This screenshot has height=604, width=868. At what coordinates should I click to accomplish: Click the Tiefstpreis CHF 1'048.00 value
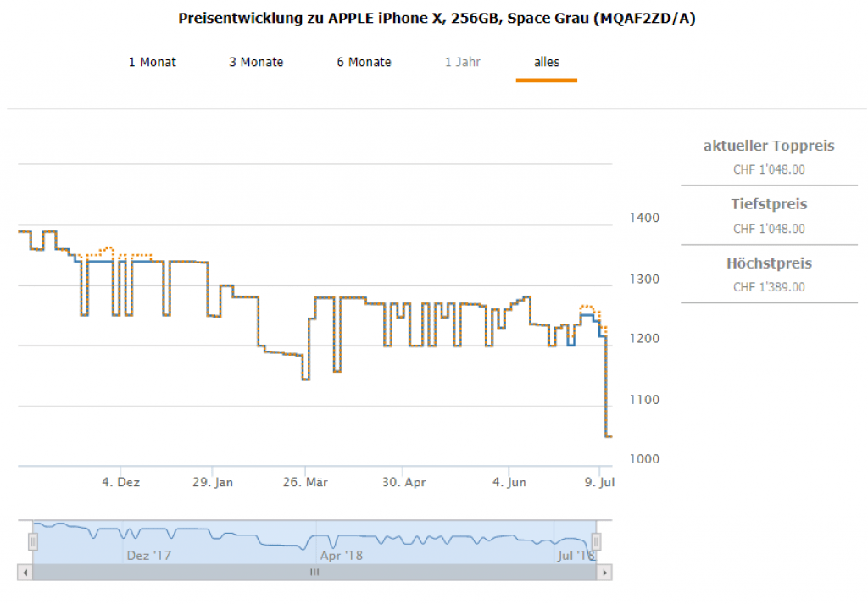click(x=769, y=229)
